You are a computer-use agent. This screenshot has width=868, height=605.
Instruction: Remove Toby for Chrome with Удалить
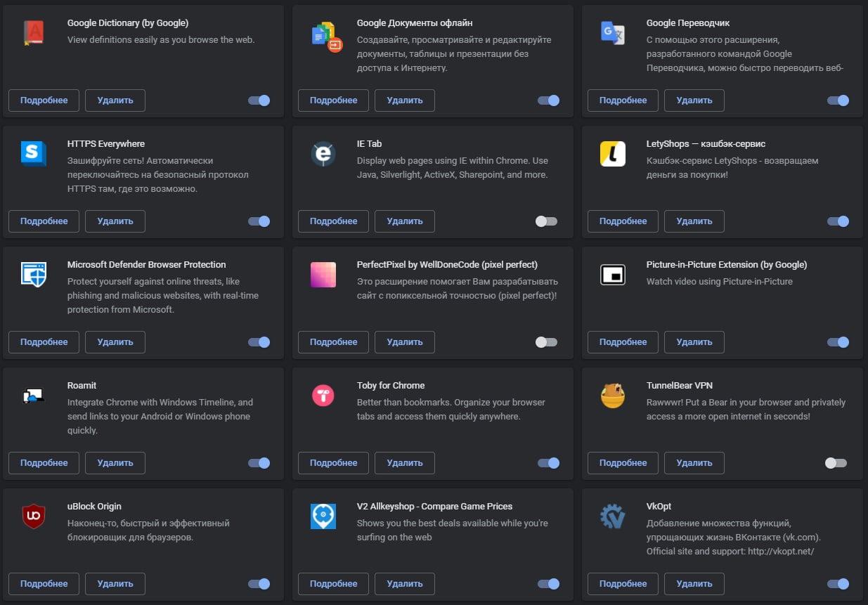coord(405,463)
